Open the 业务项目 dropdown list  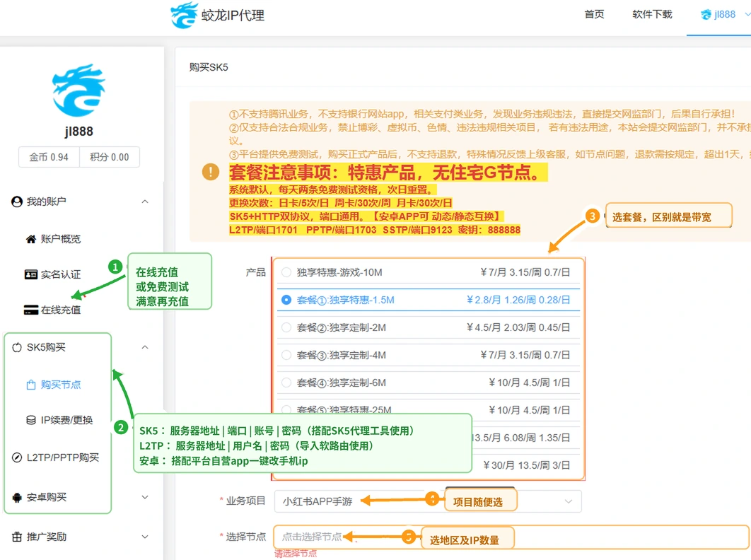coord(429,501)
